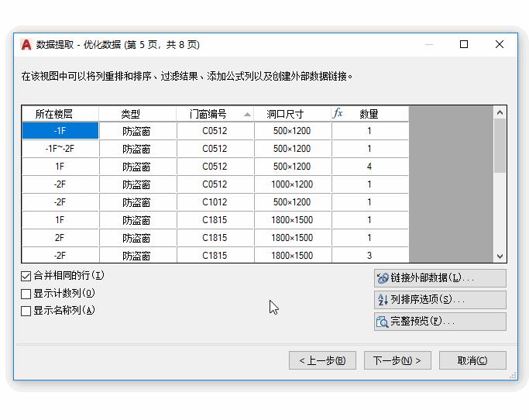Click the 门窗编号 column header
The width and height of the screenshot is (529, 420).
(x=215, y=114)
